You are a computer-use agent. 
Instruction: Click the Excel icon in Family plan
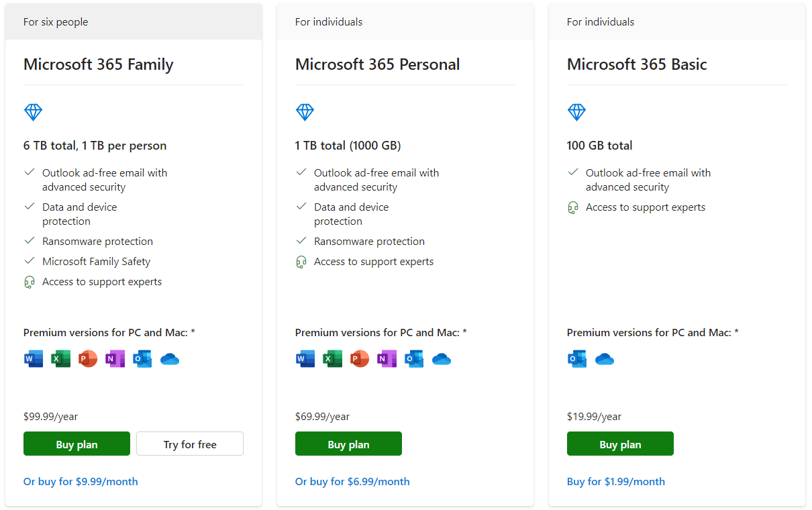[61, 359]
